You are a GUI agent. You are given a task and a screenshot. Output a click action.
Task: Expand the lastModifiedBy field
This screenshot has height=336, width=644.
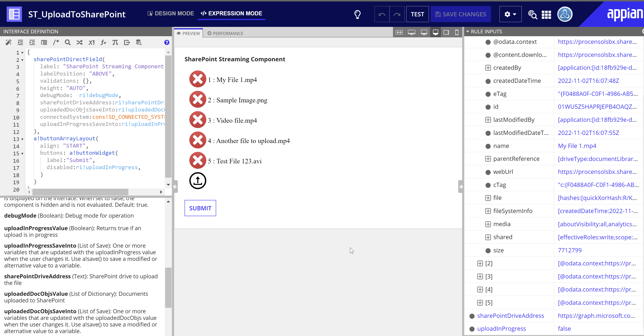click(488, 120)
